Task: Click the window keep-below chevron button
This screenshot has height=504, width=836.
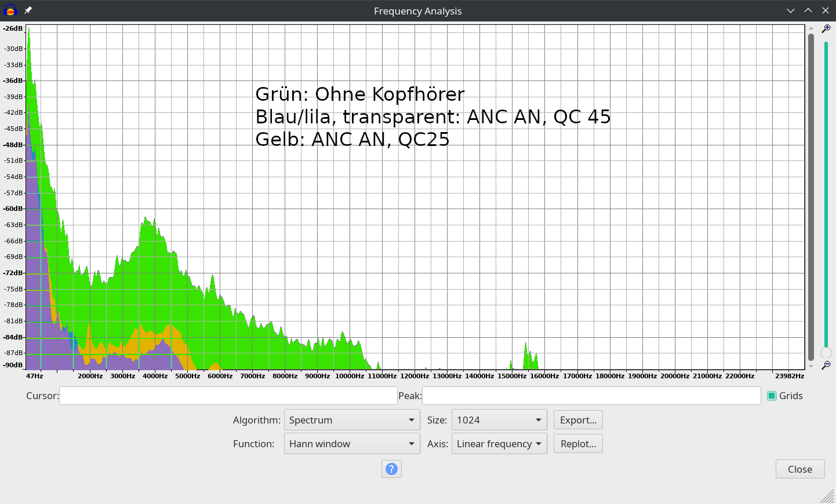Action: pyautogui.click(x=791, y=10)
